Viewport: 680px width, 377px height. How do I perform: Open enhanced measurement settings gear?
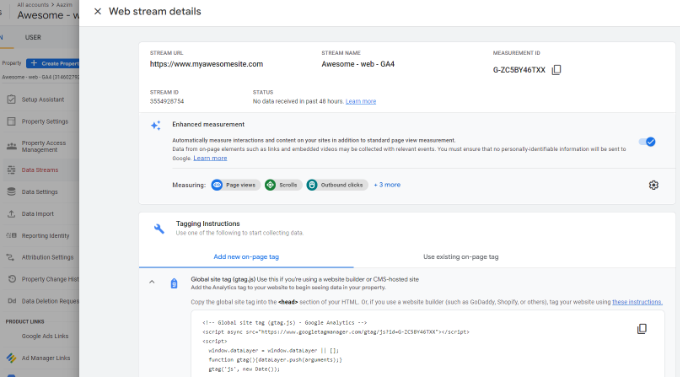(654, 185)
